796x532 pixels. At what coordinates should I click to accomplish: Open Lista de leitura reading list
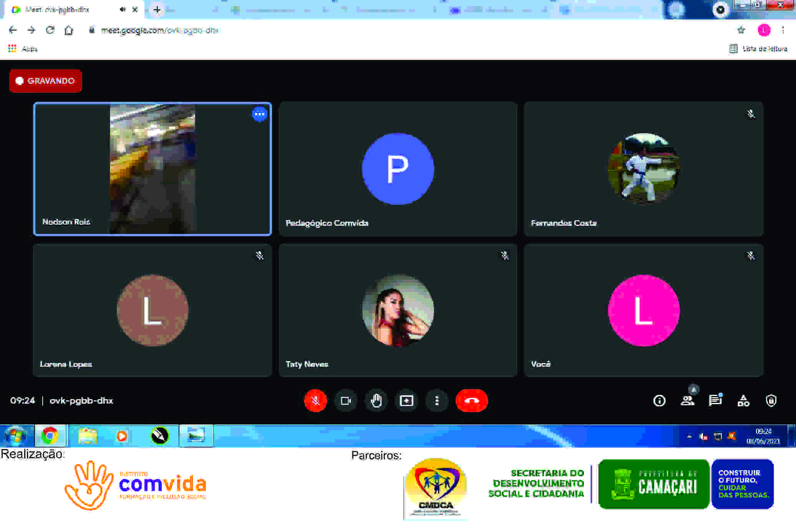759,49
